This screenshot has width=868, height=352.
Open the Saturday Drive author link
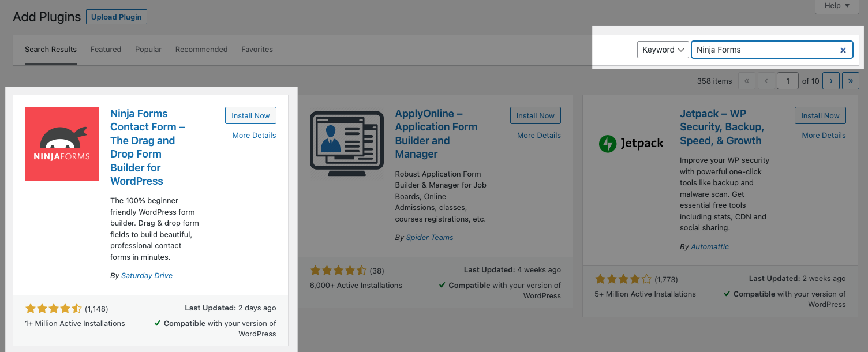coord(147,276)
